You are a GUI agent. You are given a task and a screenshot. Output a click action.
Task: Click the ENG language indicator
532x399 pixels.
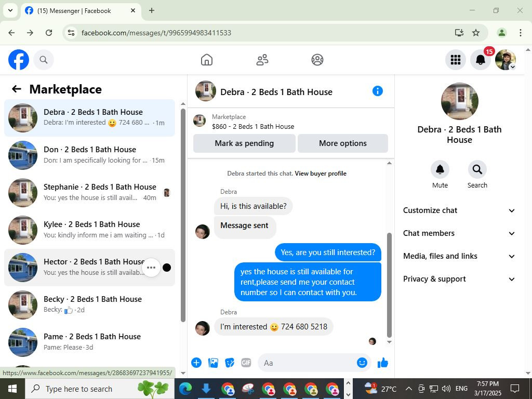461,389
